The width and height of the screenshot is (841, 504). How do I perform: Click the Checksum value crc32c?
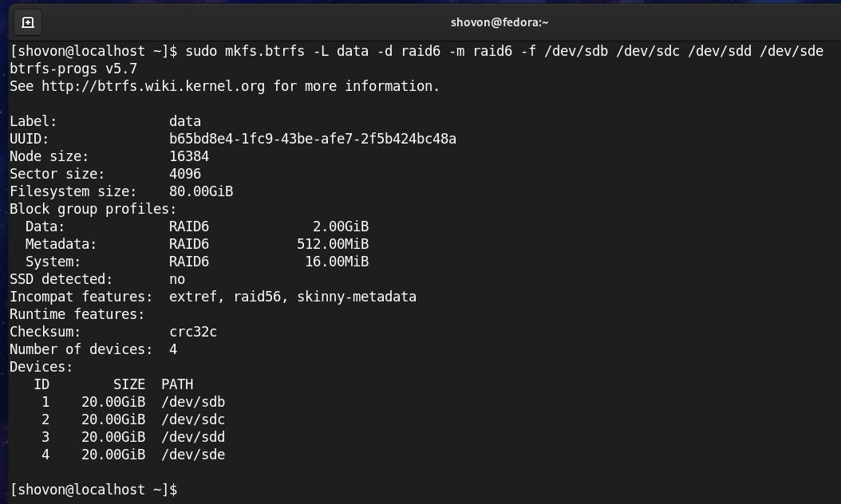193,332
